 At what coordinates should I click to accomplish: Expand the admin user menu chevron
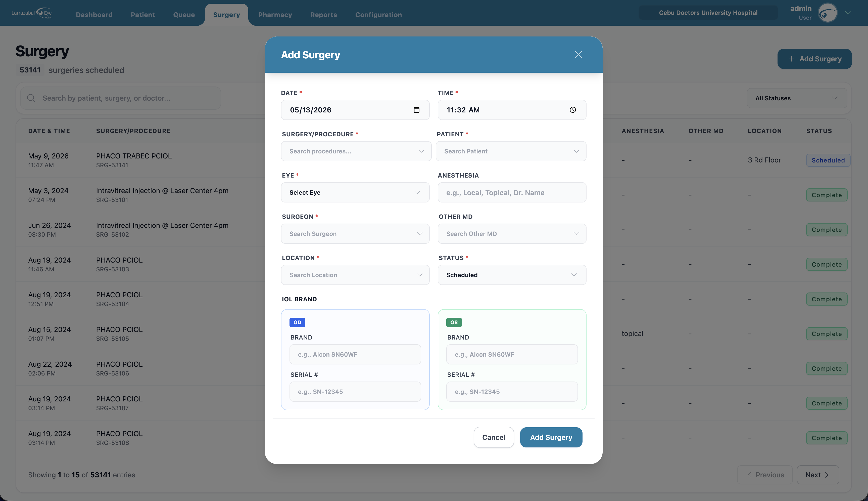coord(848,13)
